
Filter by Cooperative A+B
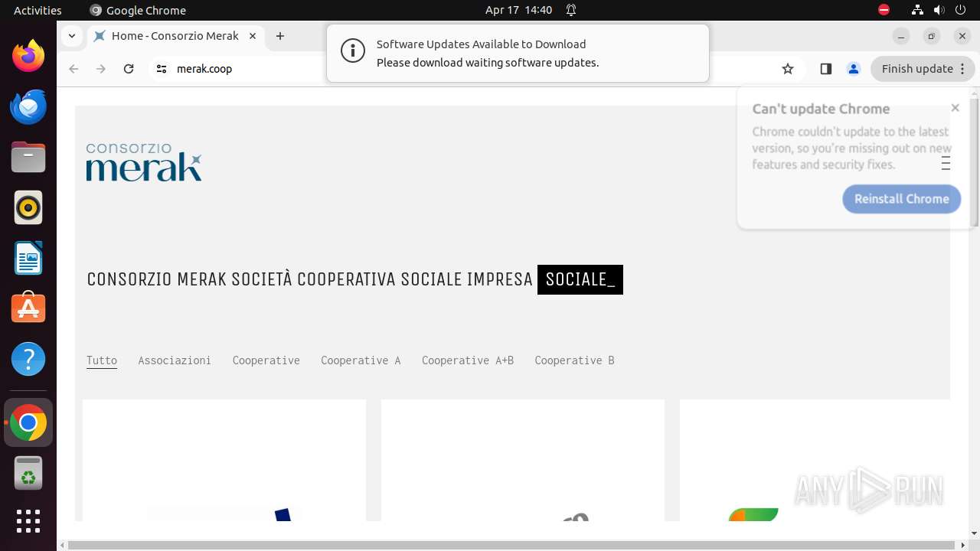click(468, 360)
